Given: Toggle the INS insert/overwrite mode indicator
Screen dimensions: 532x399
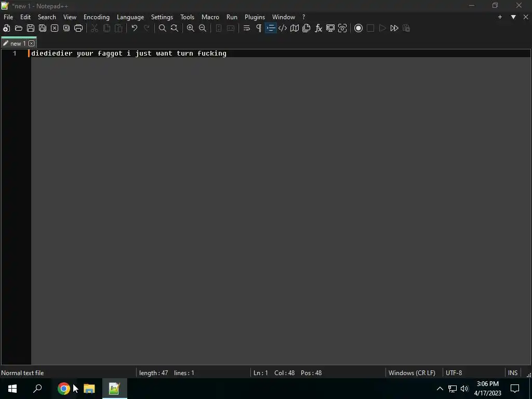Looking at the screenshot, I should pos(513,373).
